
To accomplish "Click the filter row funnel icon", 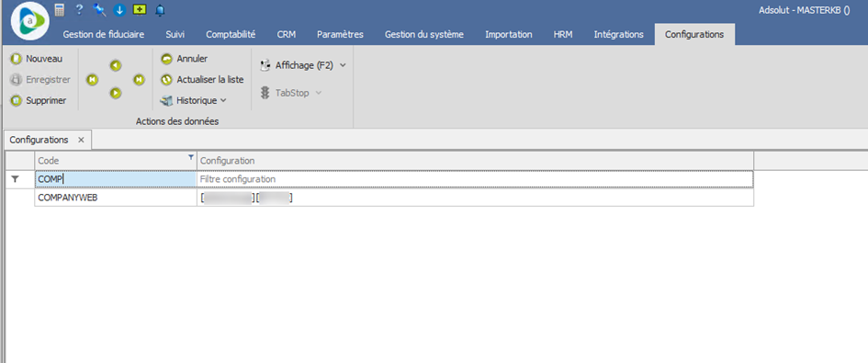I will 16,179.
